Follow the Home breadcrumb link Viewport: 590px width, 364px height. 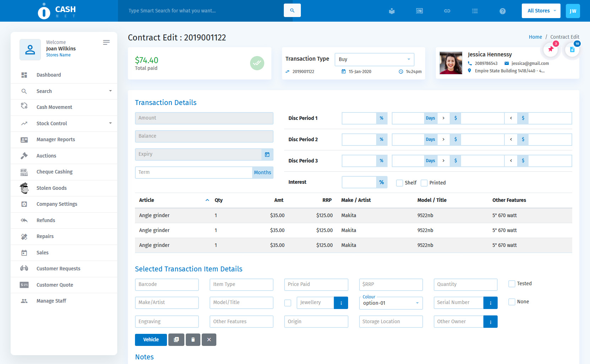pos(535,37)
